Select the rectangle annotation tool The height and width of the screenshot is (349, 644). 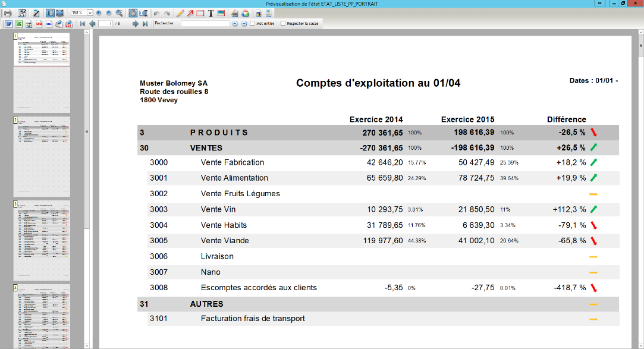point(200,13)
